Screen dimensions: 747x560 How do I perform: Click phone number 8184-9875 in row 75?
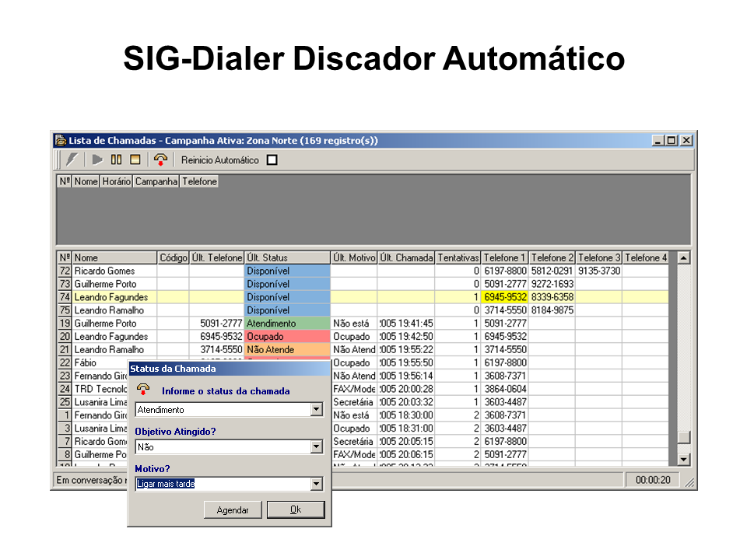tap(552, 310)
